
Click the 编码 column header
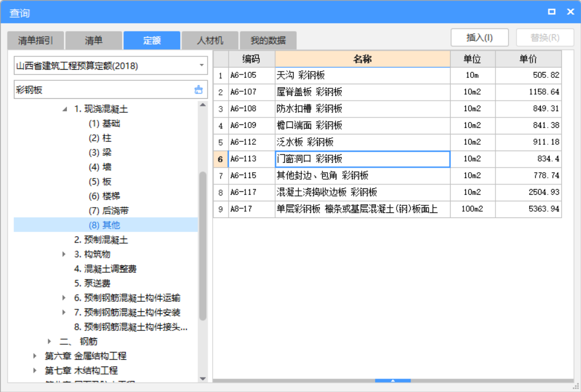click(252, 59)
